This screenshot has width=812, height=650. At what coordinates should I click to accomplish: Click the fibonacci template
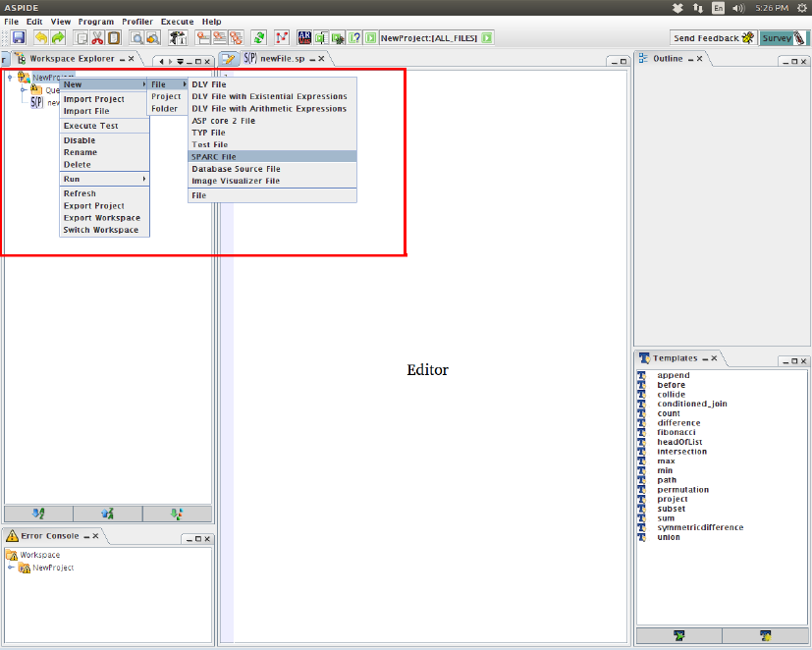point(677,432)
